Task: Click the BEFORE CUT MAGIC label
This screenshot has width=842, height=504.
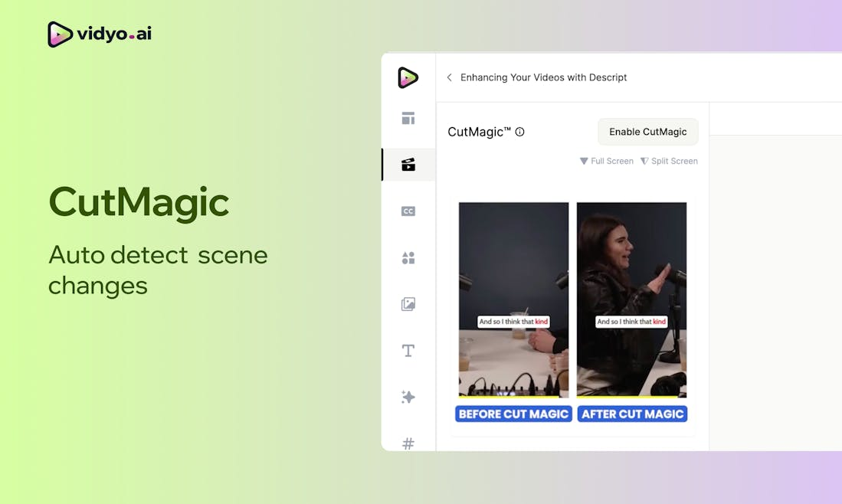Action: pos(513,414)
